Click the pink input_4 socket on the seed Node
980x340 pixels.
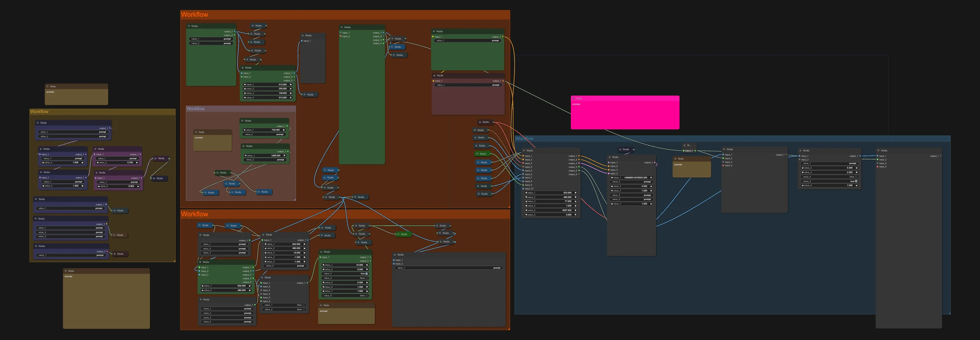(608, 173)
